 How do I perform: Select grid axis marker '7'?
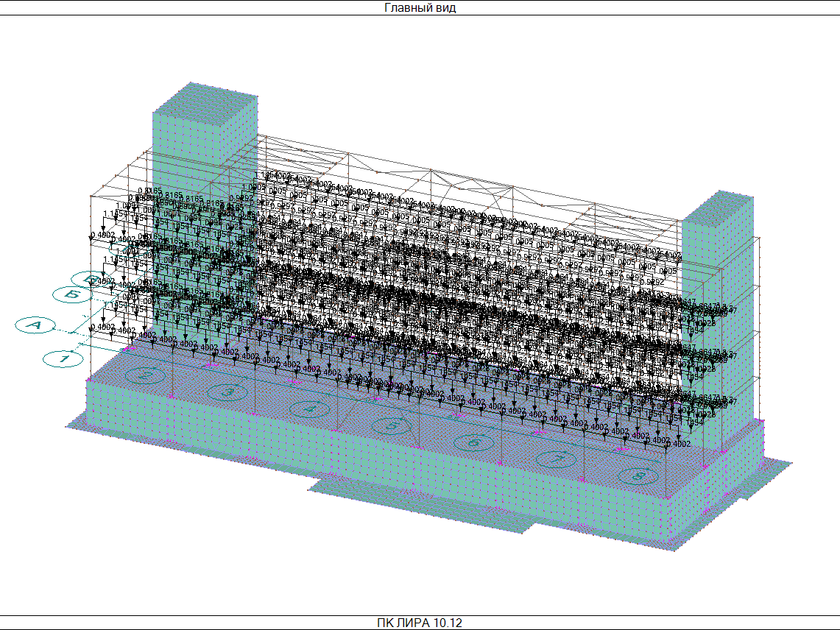tap(556, 459)
